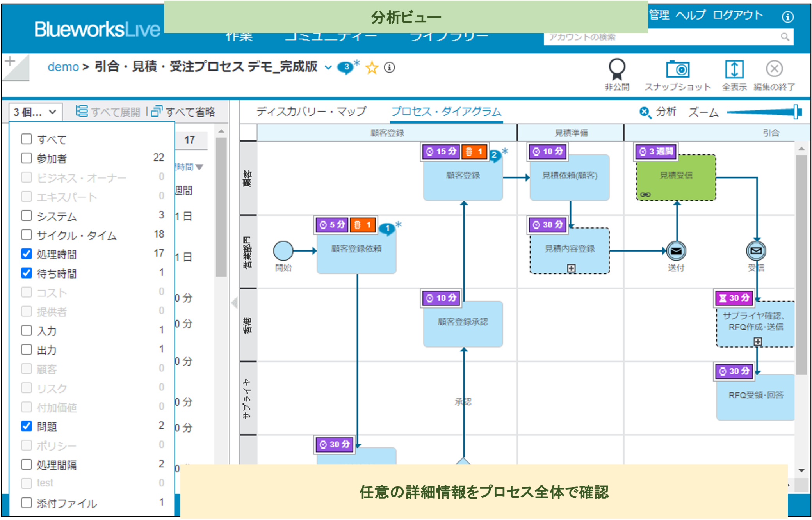Click the 分析 text button
The width and height of the screenshot is (812, 520).
(x=666, y=112)
